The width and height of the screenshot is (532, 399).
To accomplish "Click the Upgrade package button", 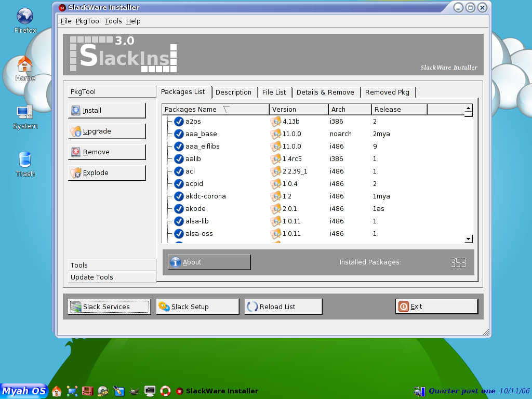I will click(107, 131).
